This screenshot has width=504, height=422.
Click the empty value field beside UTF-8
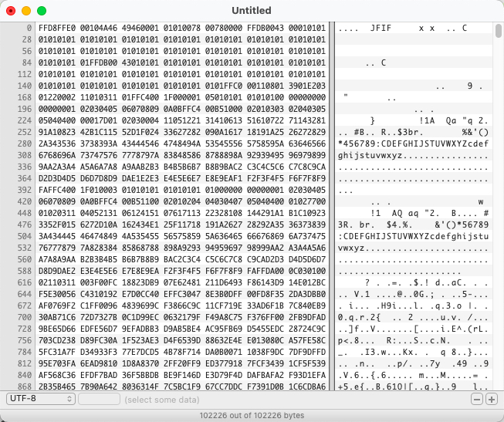click(x=98, y=399)
